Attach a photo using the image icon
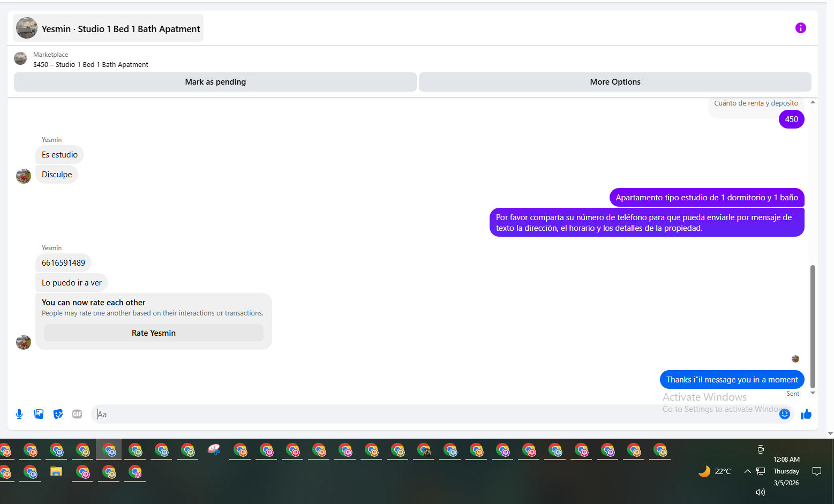The height and width of the screenshot is (504, 834). (39, 414)
